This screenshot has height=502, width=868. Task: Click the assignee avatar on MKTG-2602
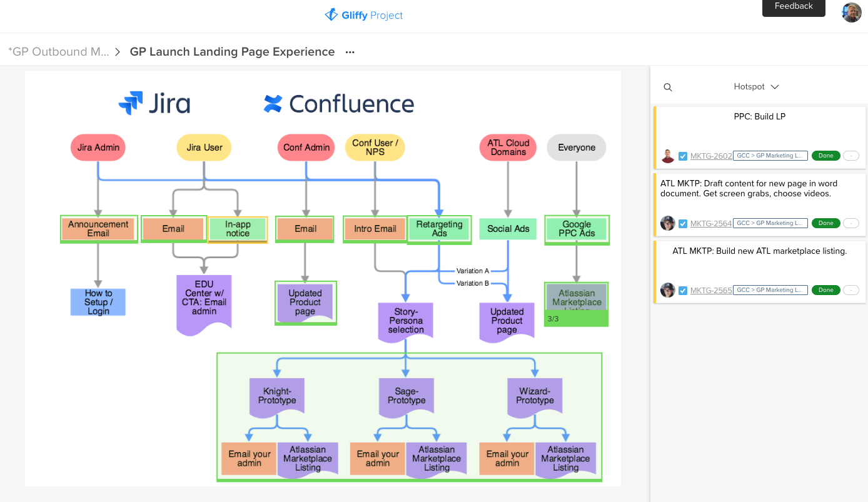[669, 156]
